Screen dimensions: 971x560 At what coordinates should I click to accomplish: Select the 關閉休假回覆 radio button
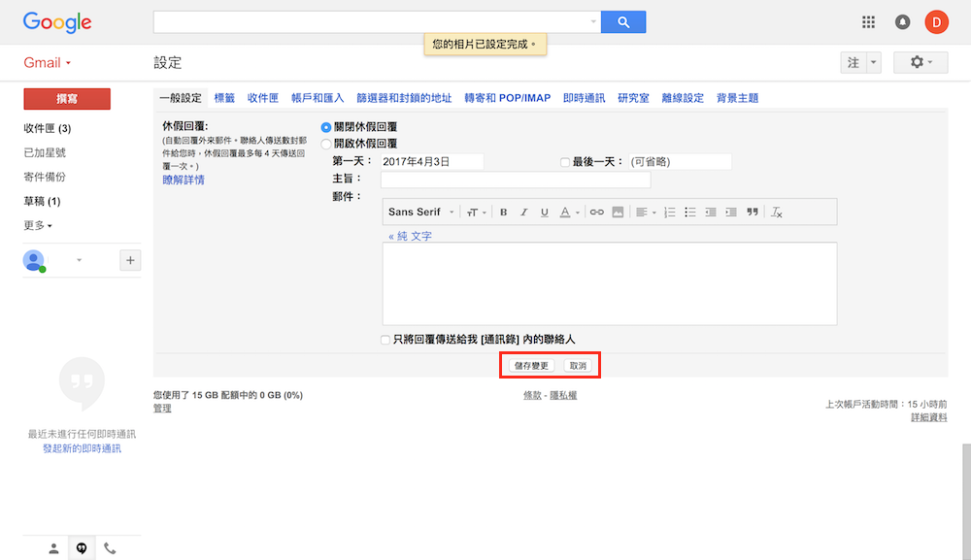coord(326,127)
